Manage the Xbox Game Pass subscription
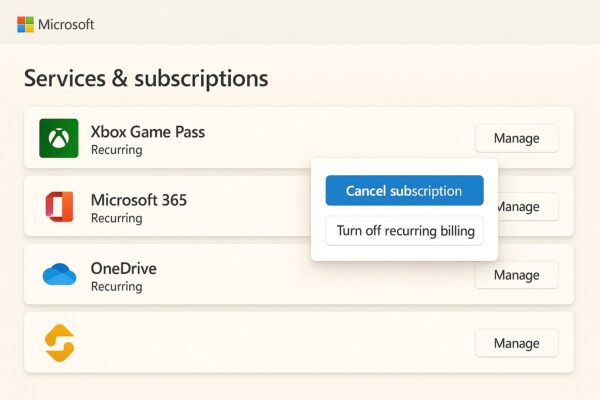The width and height of the screenshot is (600, 400). [x=517, y=138]
